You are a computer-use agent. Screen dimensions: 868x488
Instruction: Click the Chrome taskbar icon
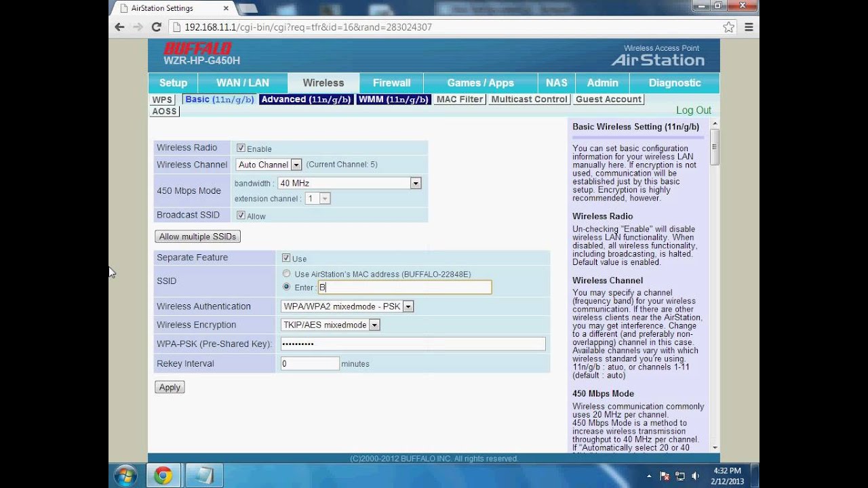click(163, 476)
